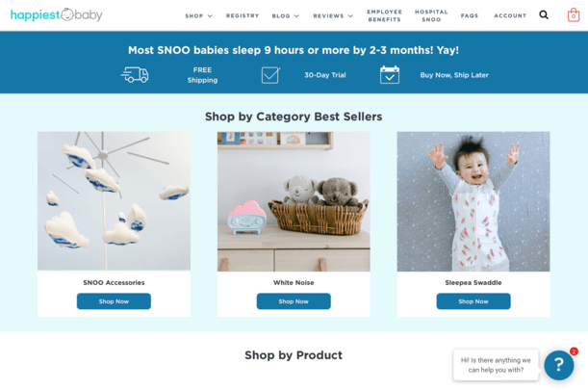
Task: Open the help chat question mark bubble
Action: (558, 365)
